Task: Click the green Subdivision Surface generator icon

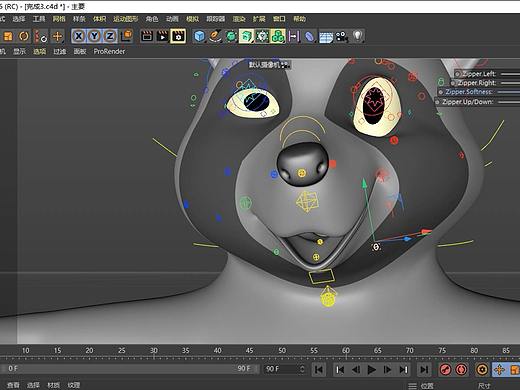Action: coord(231,36)
